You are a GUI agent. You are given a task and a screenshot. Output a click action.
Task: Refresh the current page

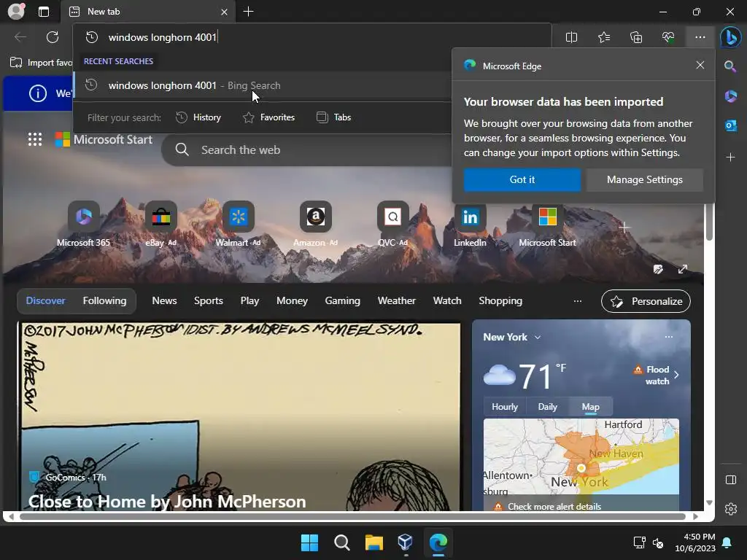53,37
